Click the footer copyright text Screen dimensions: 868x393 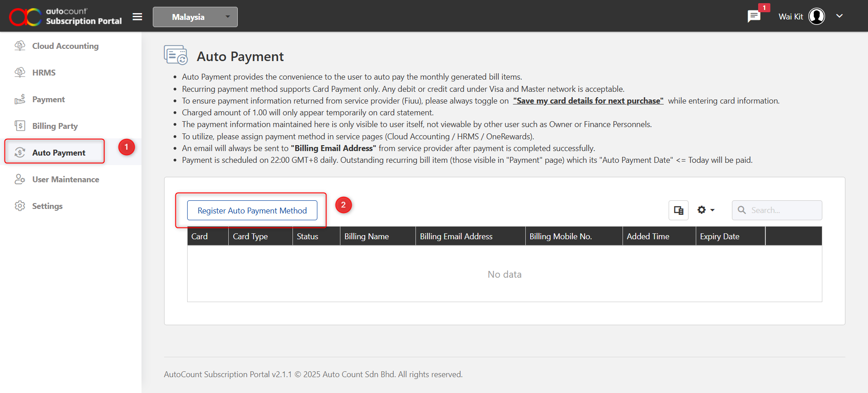[313, 374]
